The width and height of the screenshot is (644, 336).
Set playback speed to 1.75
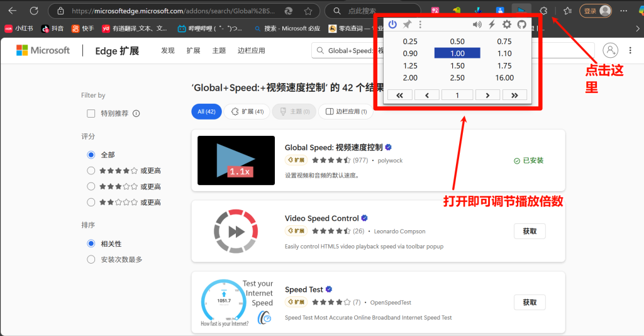(504, 65)
